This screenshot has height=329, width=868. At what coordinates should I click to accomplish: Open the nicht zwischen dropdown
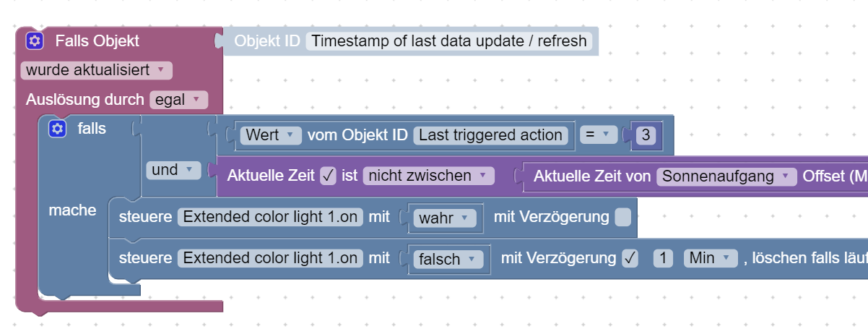tap(428, 176)
